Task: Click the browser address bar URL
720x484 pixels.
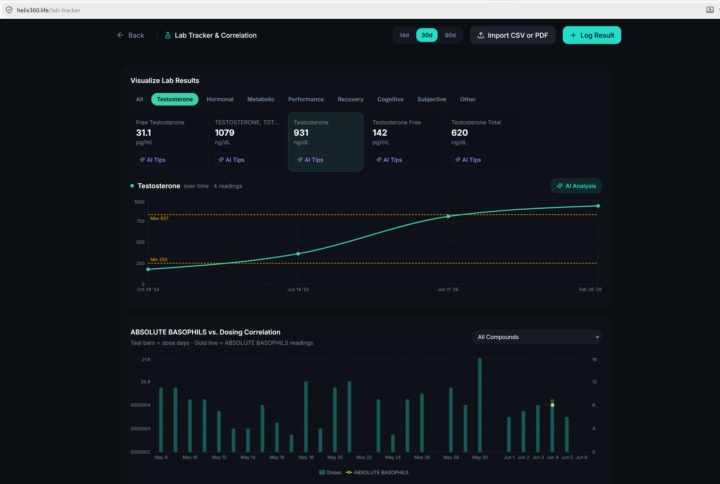Action: [49, 10]
